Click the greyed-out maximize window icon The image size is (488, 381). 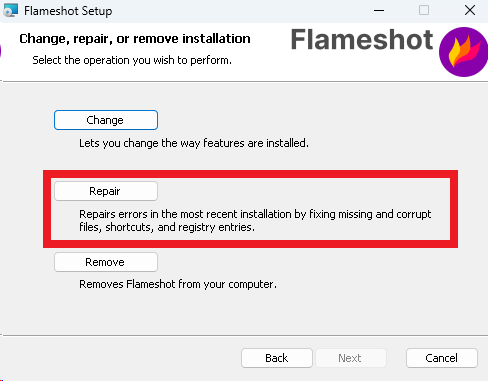click(424, 10)
